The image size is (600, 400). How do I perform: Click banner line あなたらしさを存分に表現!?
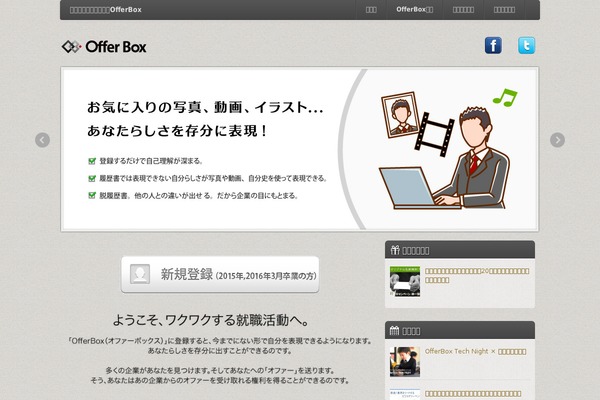pos(177,131)
